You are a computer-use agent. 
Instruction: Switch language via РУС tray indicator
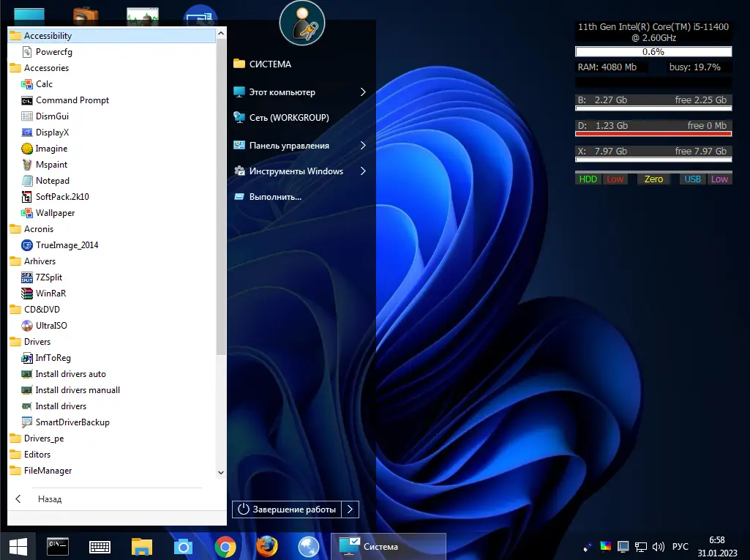click(680, 547)
